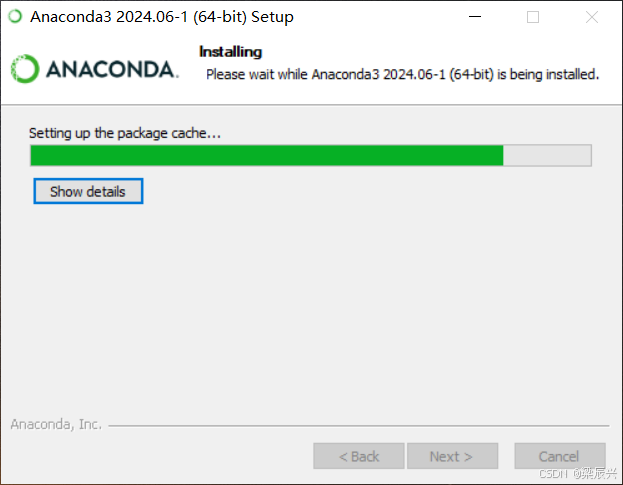Click the horizontal line beside 'Anaconda, Inc.'

[358, 426]
